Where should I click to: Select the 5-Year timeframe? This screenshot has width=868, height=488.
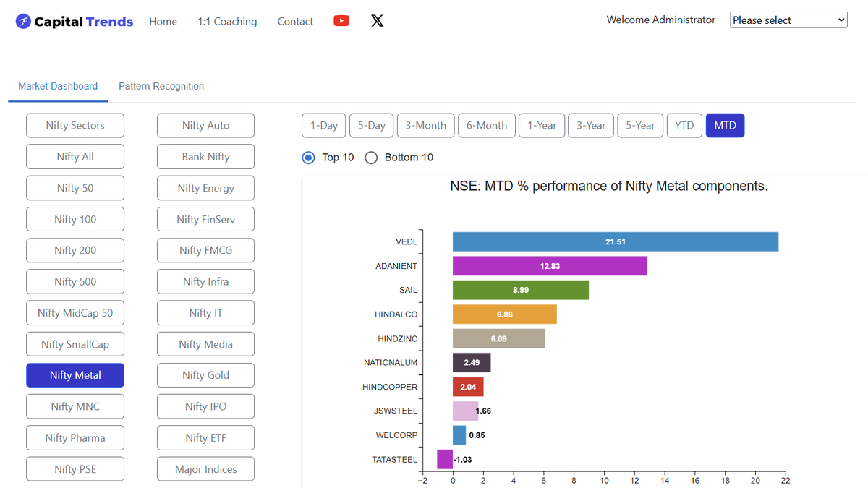640,126
